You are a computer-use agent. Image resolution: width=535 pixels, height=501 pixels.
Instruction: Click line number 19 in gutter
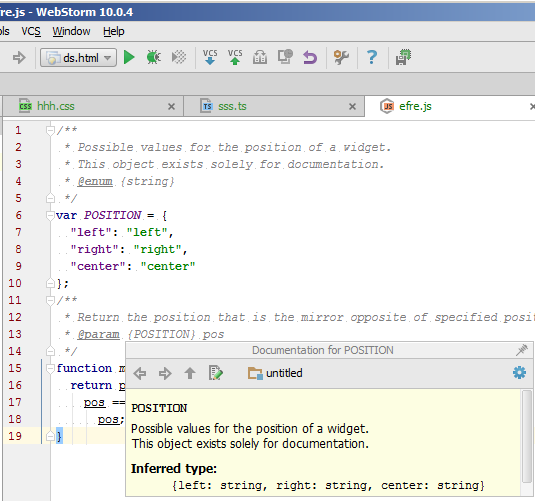(15, 436)
